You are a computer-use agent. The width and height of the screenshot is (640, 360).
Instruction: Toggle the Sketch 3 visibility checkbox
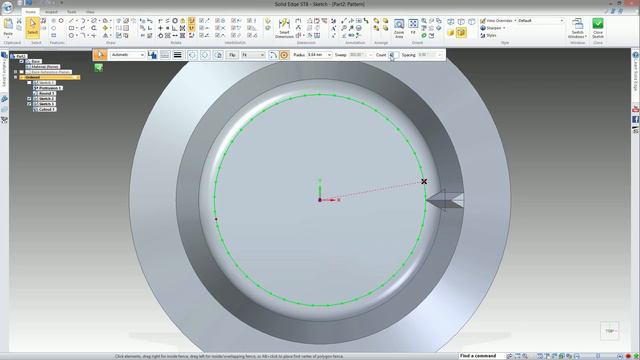(29, 104)
